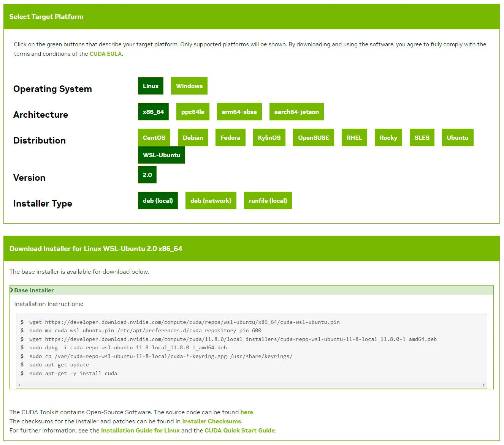Viewport: 504px width, 445px height.
Task: Choose x86_64 architecture
Action: 153,112
